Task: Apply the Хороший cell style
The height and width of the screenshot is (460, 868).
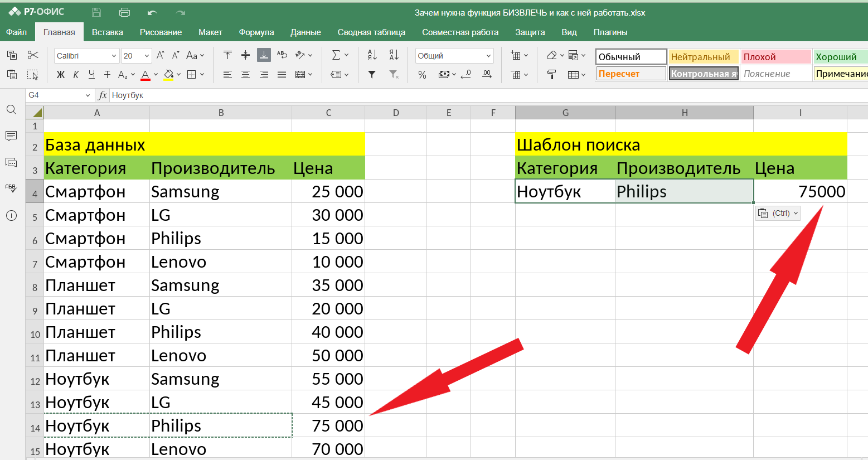Action: [x=840, y=56]
